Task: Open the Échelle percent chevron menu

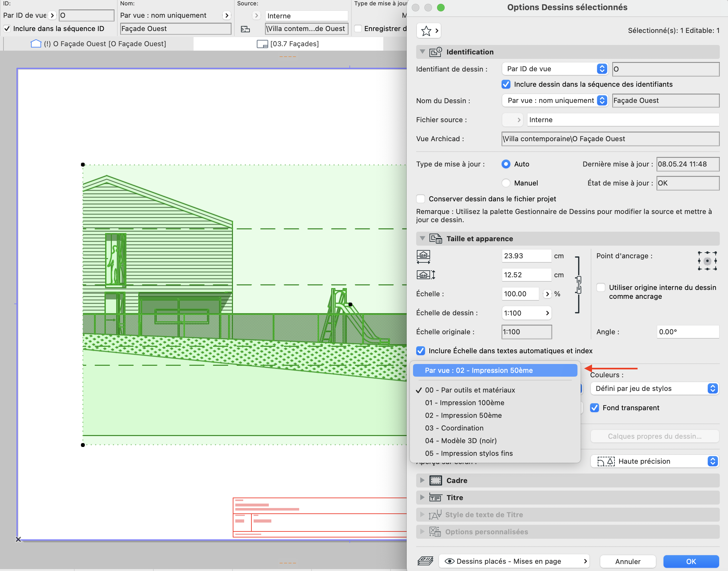Action: [547, 294]
